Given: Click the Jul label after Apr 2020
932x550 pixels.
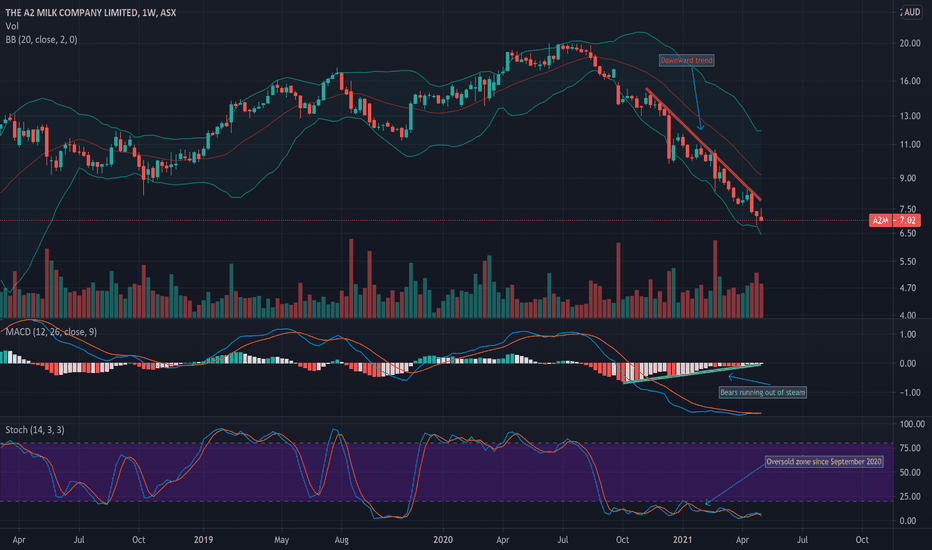Looking at the screenshot, I should (563, 540).
